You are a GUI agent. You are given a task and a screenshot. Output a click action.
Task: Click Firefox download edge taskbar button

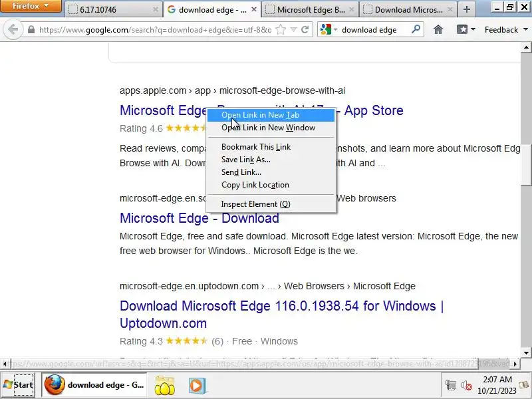[94, 385]
